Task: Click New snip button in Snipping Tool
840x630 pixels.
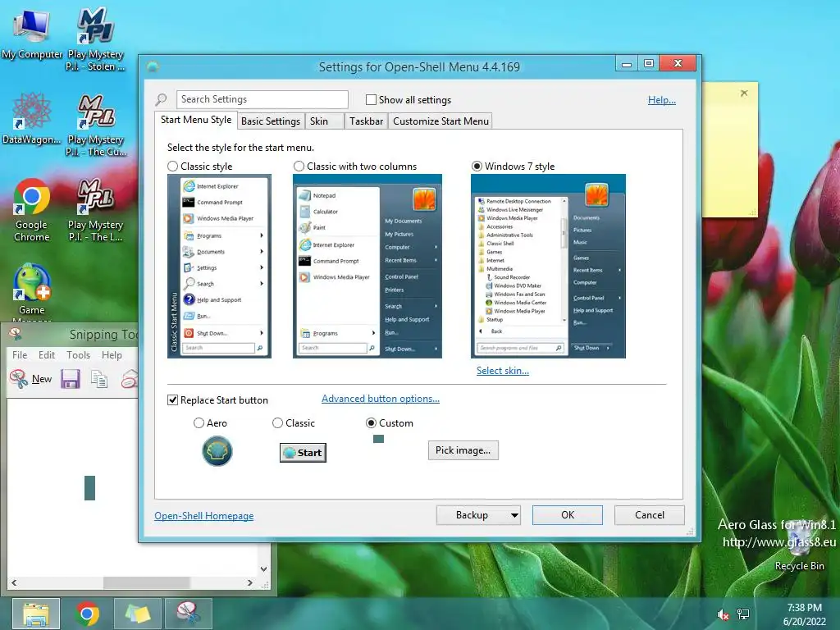Action: [x=30, y=379]
